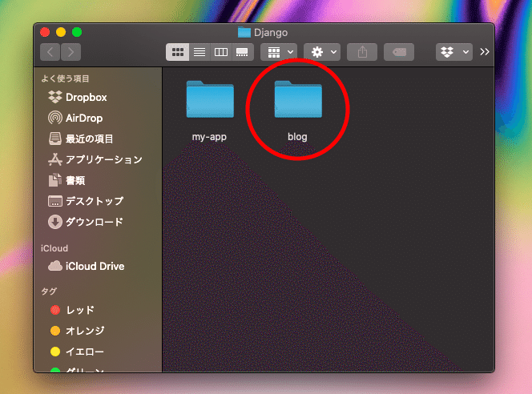Image resolution: width=532 pixels, height=394 pixels.
Task: Click the Django window title text
Action: click(x=271, y=33)
